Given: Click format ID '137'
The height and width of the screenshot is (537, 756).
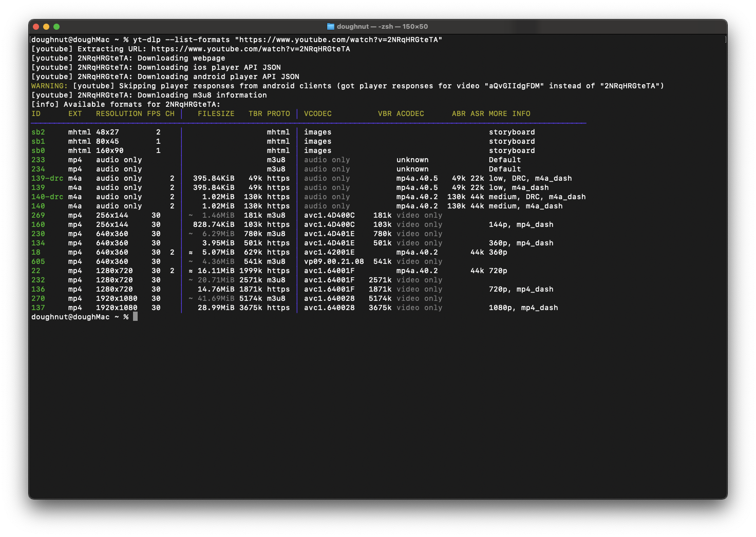Looking at the screenshot, I should click(38, 308).
